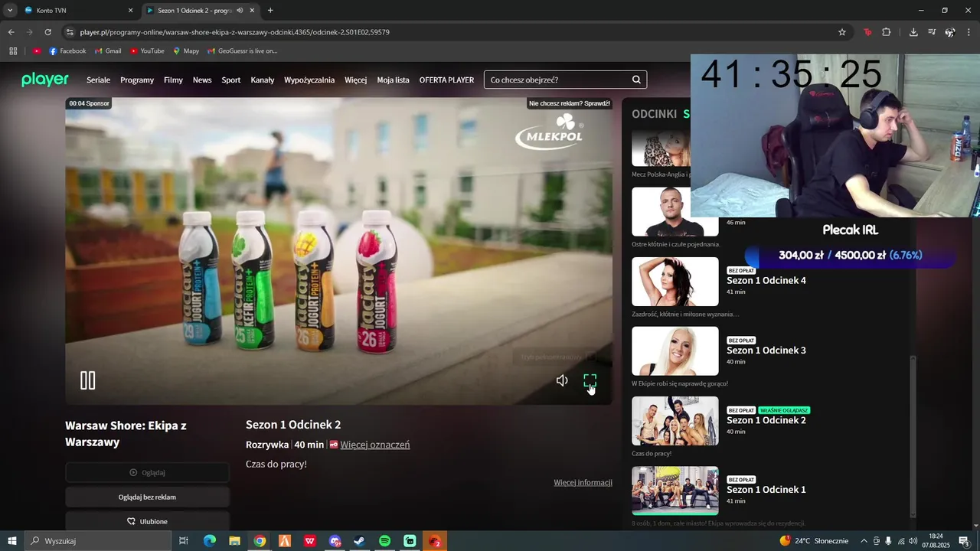Open the Mapy bookmark
This screenshot has width=980, height=551.
coord(186,51)
